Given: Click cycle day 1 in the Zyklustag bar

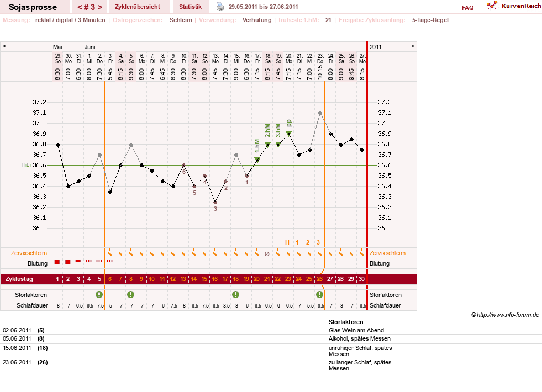Looking at the screenshot, I should pyautogui.click(x=57, y=279).
